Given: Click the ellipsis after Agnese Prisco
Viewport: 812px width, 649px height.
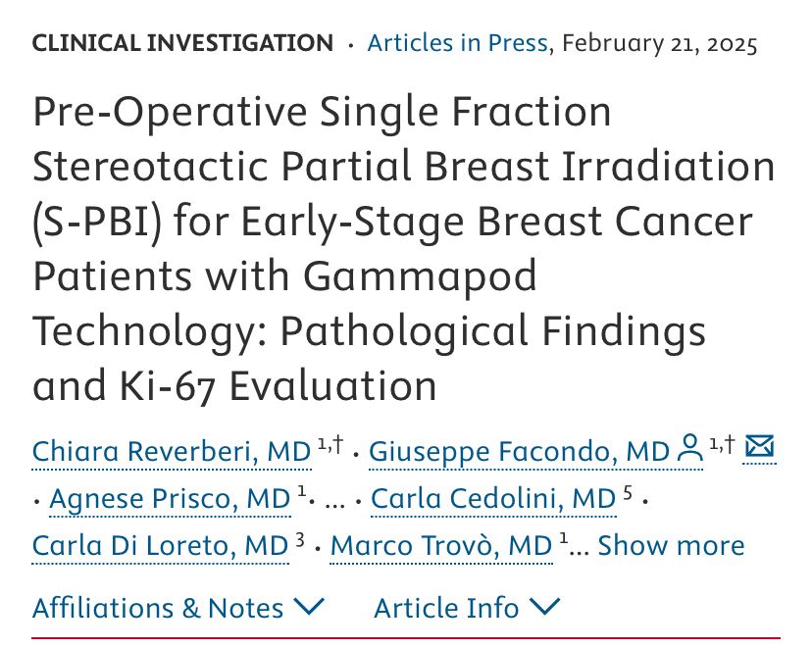Looking at the screenshot, I should tap(334, 502).
